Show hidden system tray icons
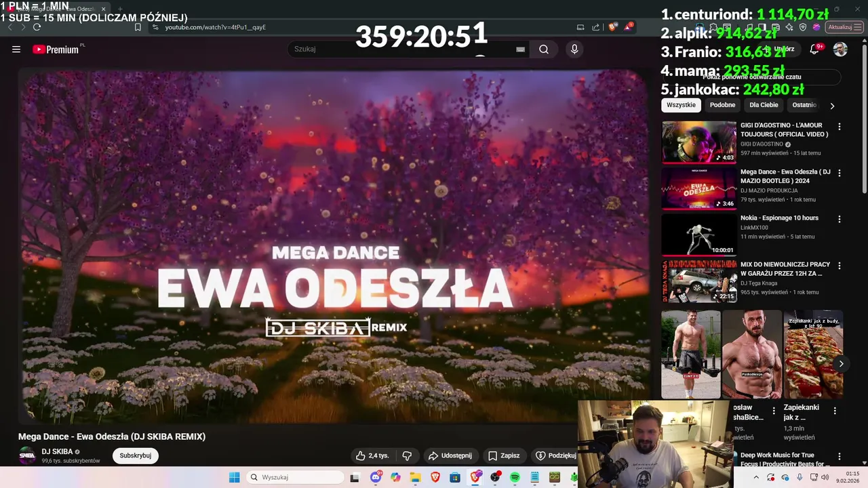 point(755,477)
